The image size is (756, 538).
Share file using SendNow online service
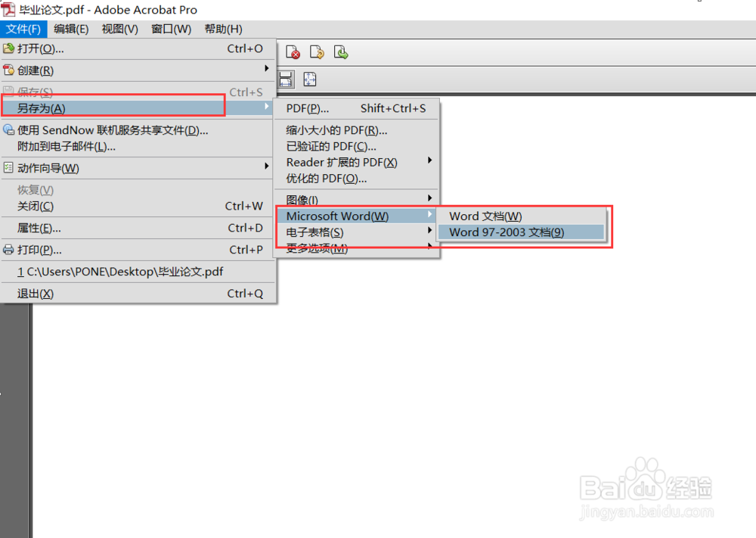[x=138, y=130]
